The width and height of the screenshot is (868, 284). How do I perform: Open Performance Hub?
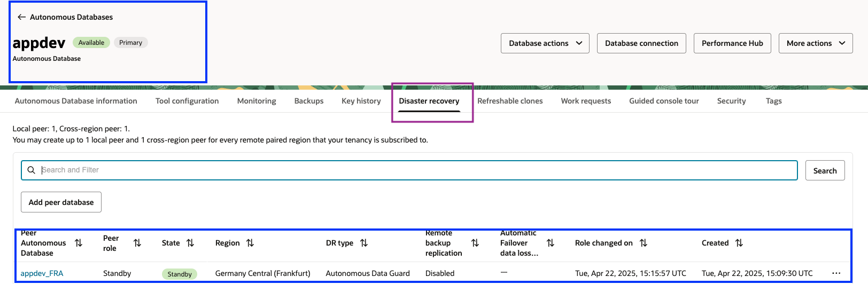(732, 43)
